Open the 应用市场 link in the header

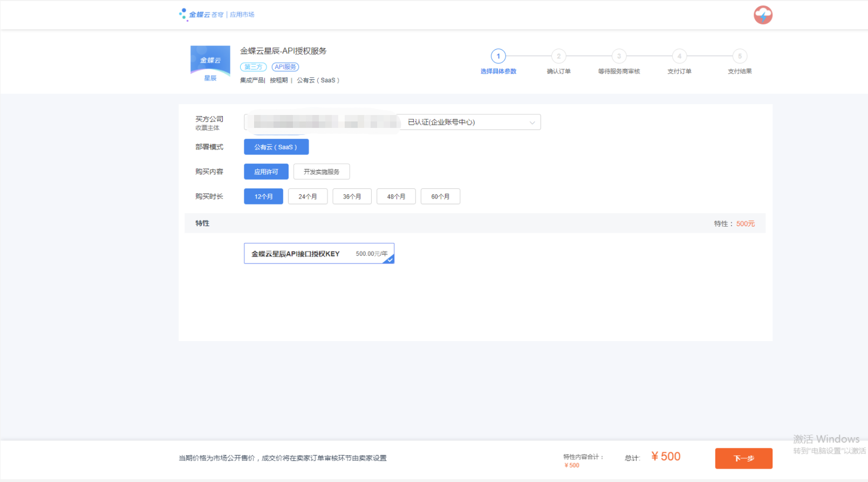pos(242,15)
